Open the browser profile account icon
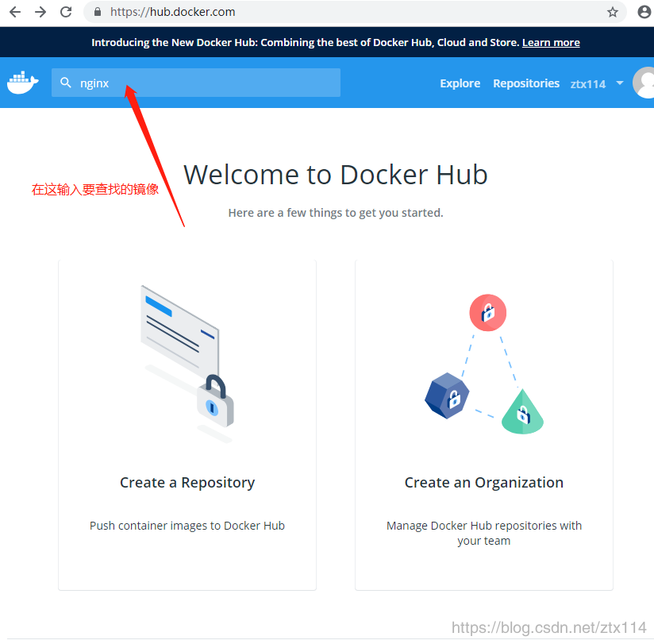The height and width of the screenshot is (644, 654). (x=644, y=12)
